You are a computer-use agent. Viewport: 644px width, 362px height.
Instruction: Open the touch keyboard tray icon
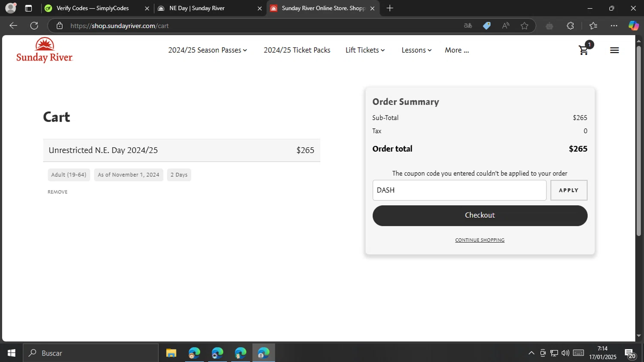(578, 353)
